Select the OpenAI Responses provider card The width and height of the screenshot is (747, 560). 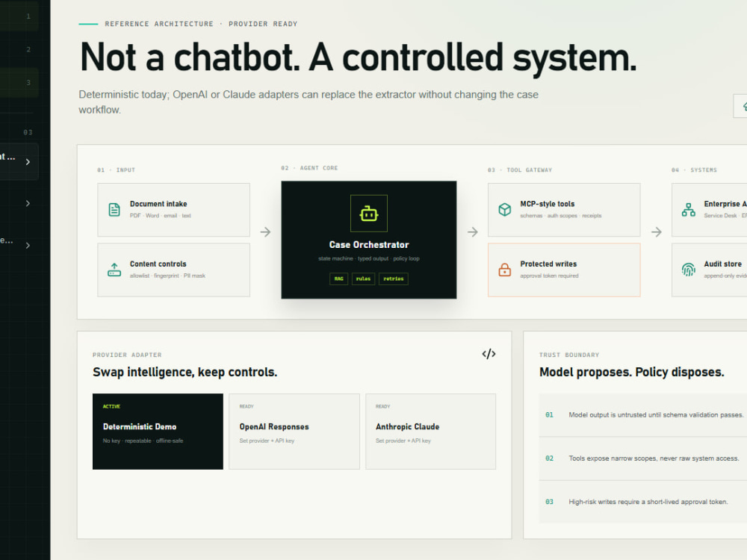click(x=294, y=432)
